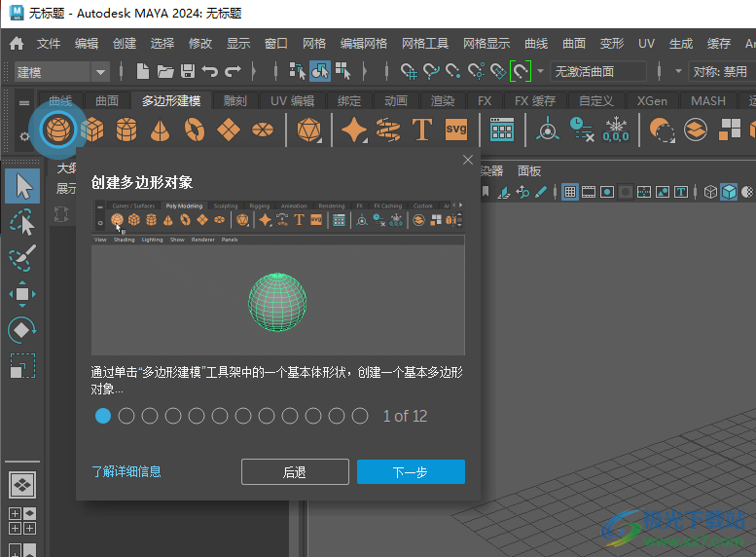This screenshot has height=557, width=756.
Task: Activate the Scale tool
Action: pyautogui.click(x=22, y=366)
